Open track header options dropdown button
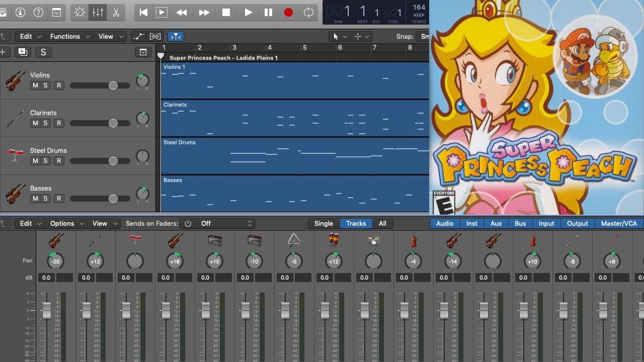644x362 pixels. tap(143, 52)
